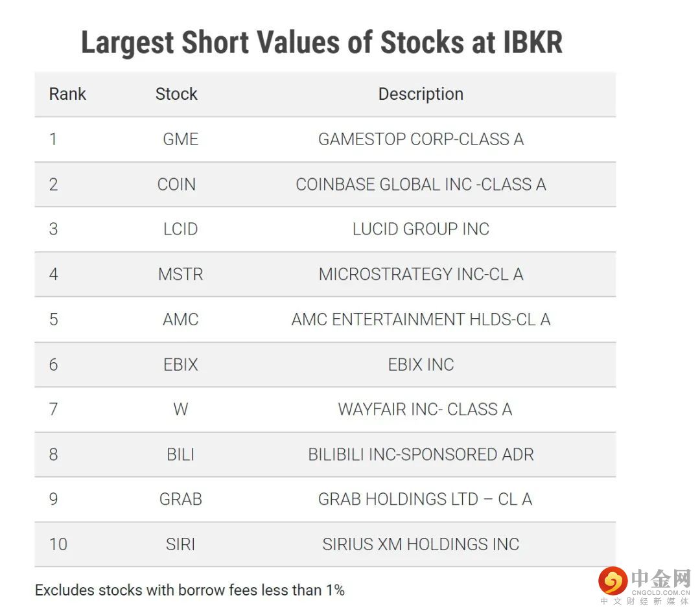Select the W ticker for Wayfair
Viewport: 700px width, 613px height.
pyautogui.click(x=180, y=409)
